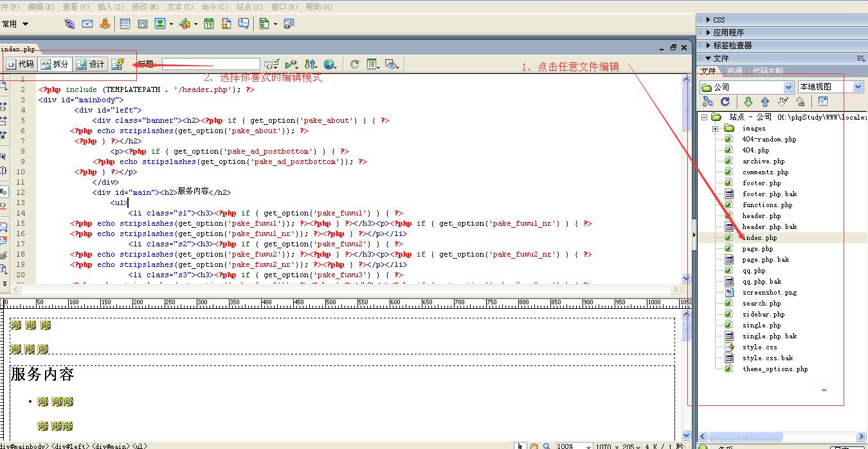The width and height of the screenshot is (868, 449).
Task: Open the Tag Chooser icon
Action: (289, 24)
